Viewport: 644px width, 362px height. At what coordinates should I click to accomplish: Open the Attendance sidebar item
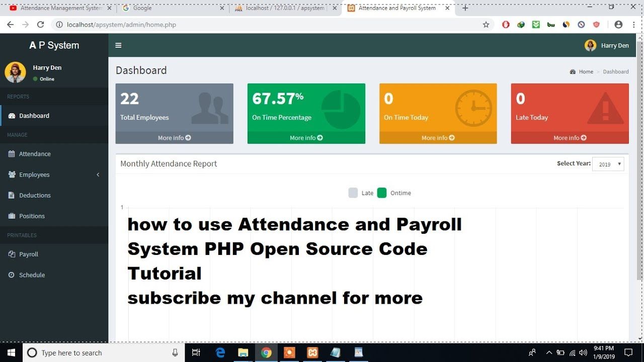click(x=54, y=154)
